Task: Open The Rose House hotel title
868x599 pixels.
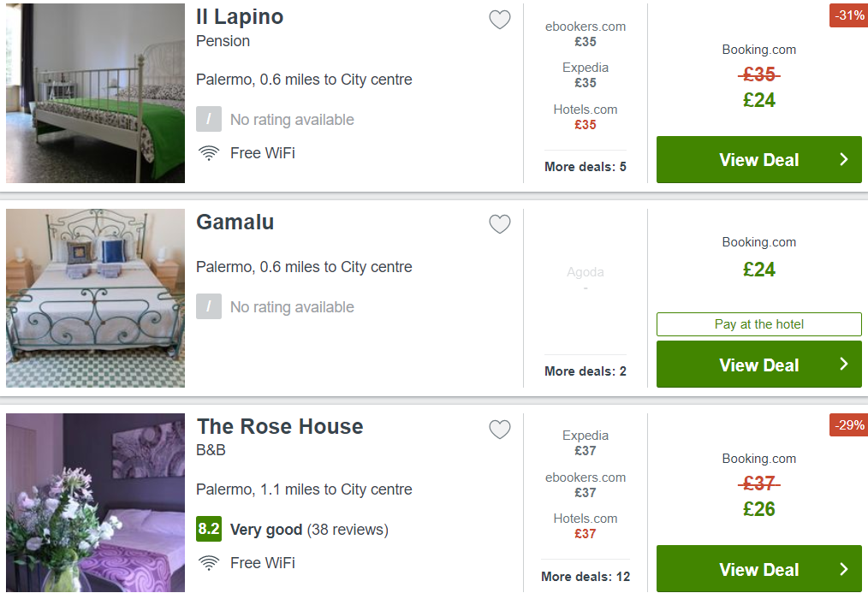Action: click(x=280, y=426)
